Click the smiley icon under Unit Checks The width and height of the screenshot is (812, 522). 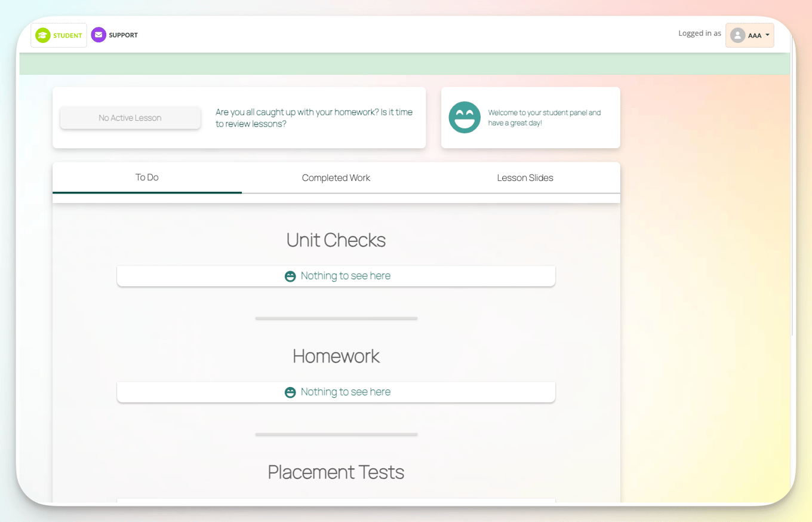290,277
